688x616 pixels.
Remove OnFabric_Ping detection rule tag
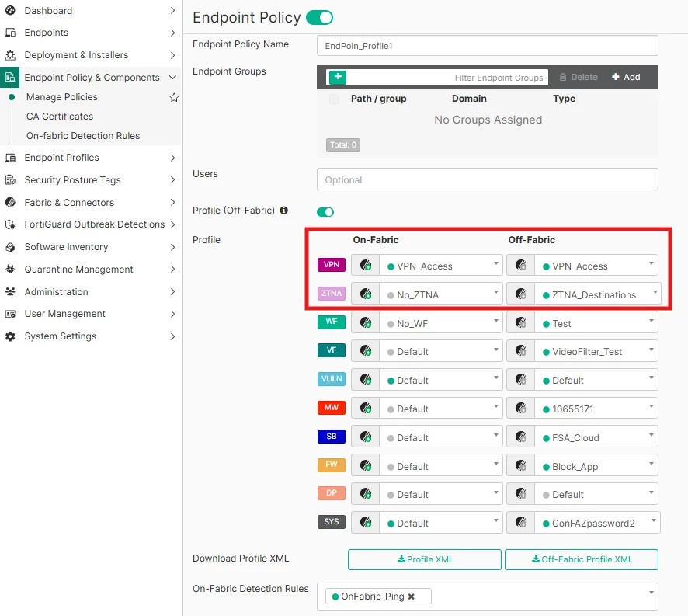pos(411,597)
